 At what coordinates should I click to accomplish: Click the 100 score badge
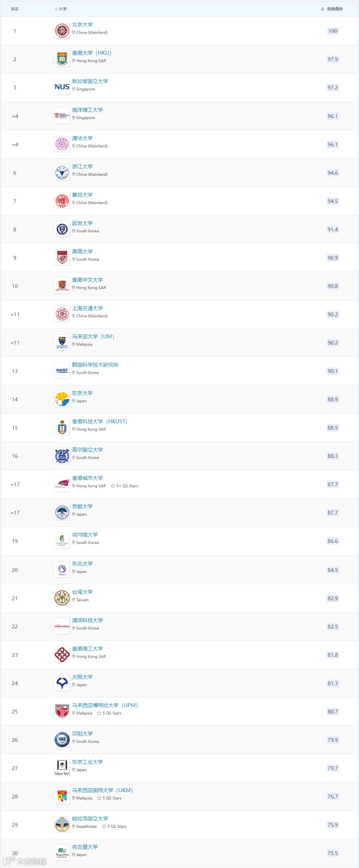[x=332, y=31]
